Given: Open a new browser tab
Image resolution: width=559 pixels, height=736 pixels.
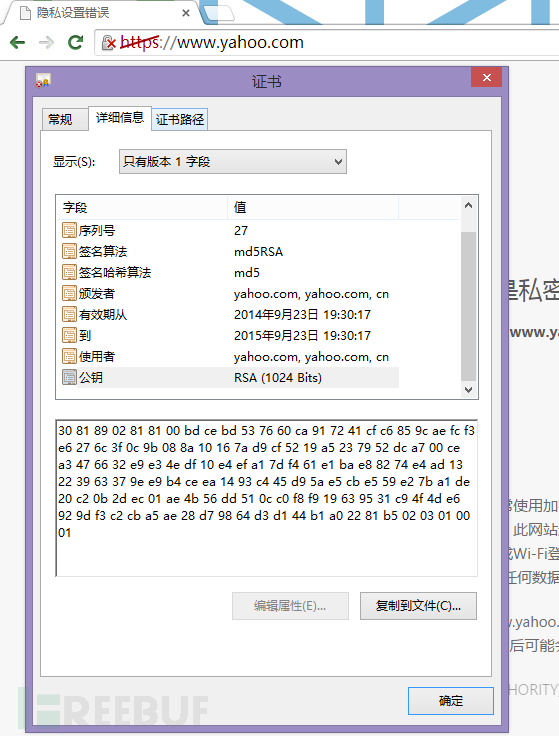Looking at the screenshot, I should pyautogui.click(x=220, y=13).
